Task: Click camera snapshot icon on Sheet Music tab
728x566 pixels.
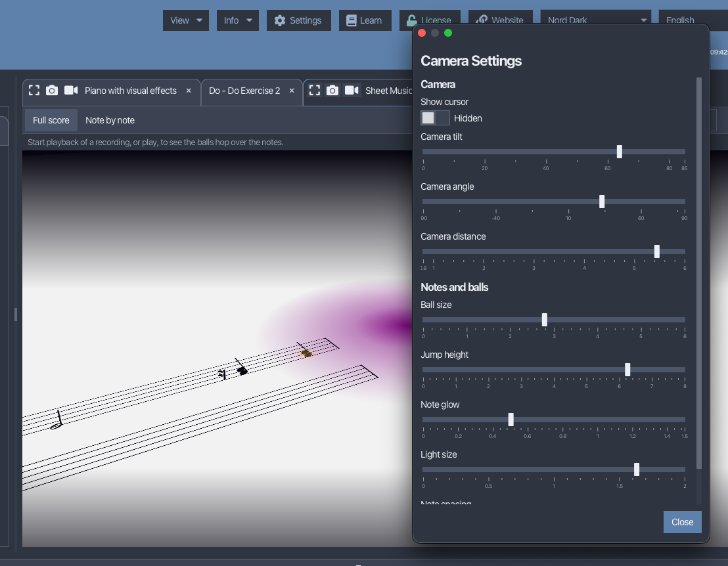Action: pos(332,91)
